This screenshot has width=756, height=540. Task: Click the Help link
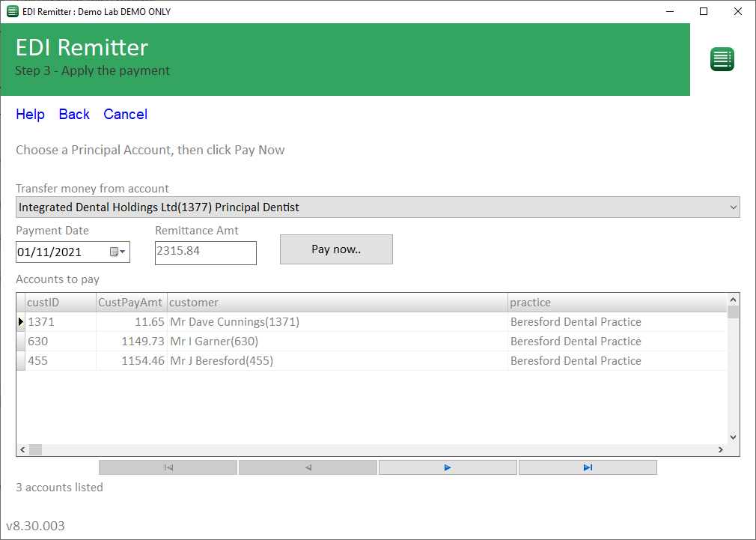pyautogui.click(x=30, y=114)
